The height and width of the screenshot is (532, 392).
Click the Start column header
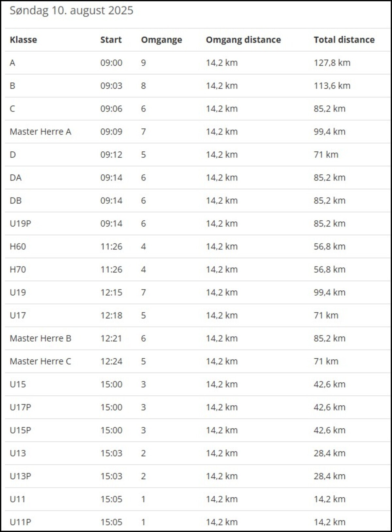[x=111, y=40]
